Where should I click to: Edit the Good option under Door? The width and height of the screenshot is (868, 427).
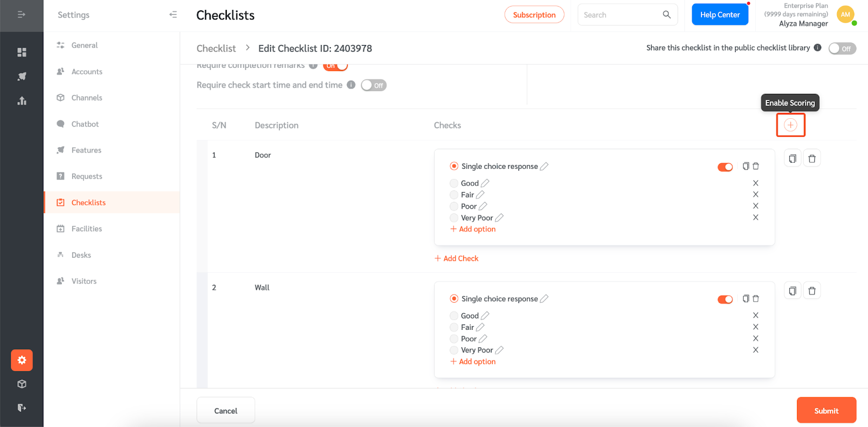485,183
